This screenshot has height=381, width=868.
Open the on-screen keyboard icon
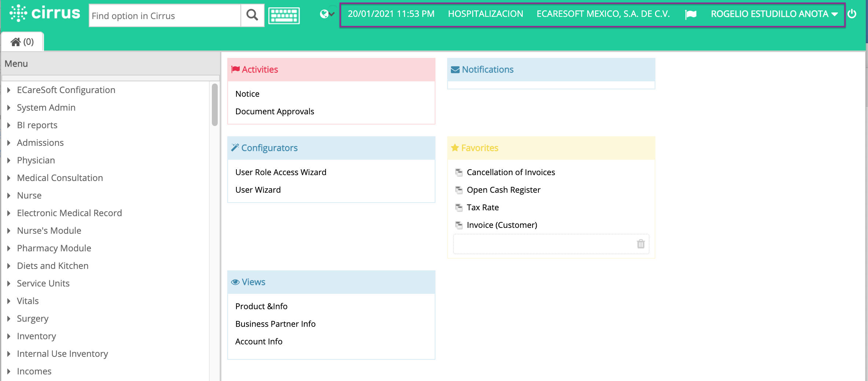point(284,15)
